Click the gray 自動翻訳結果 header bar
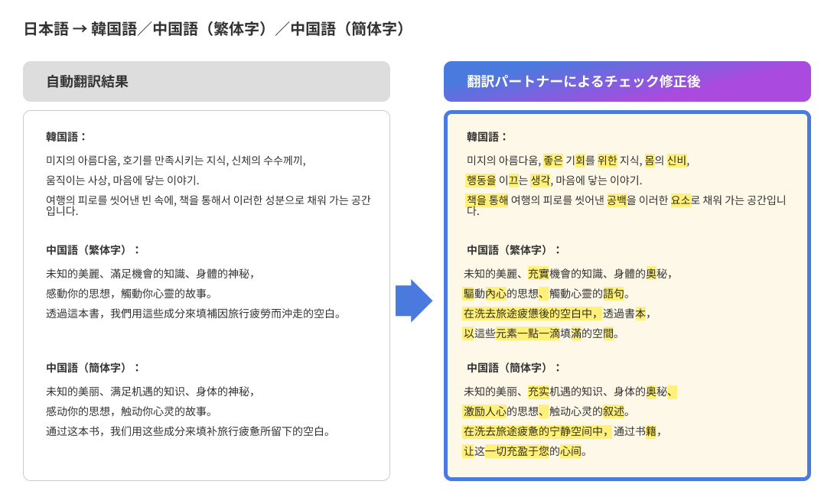This screenshot has height=504, width=834. [x=207, y=81]
